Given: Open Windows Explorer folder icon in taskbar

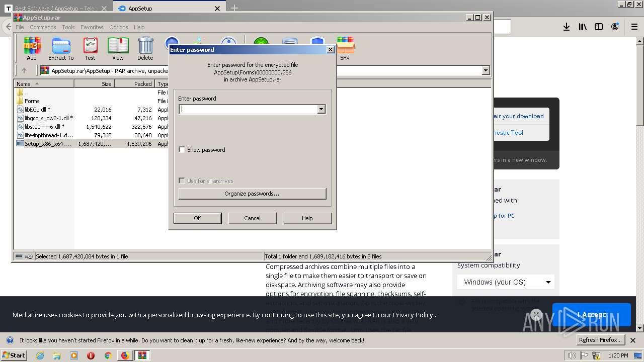Looking at the screenshot, I should 57,355.
